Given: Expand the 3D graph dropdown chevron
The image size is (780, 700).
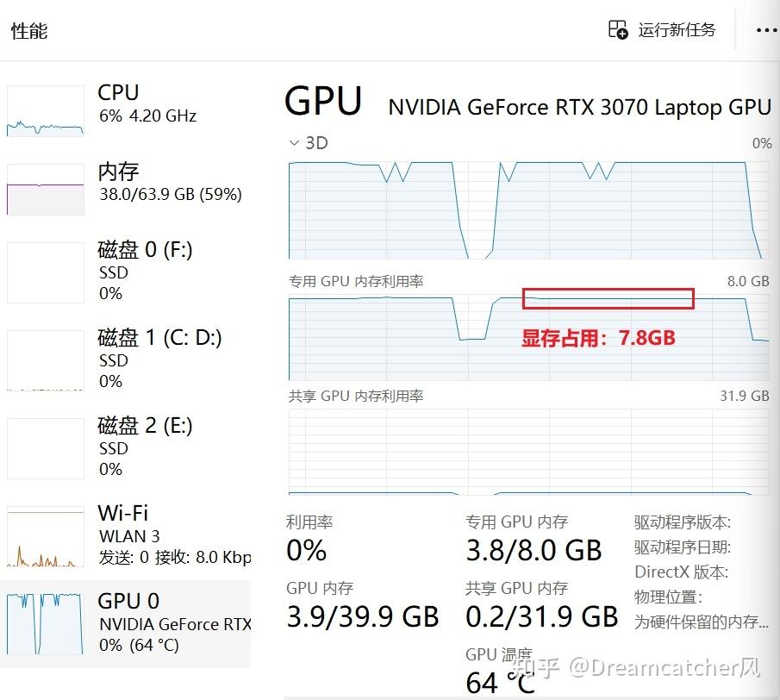Looking at the screenshot, I should click(x=295, y=143).
